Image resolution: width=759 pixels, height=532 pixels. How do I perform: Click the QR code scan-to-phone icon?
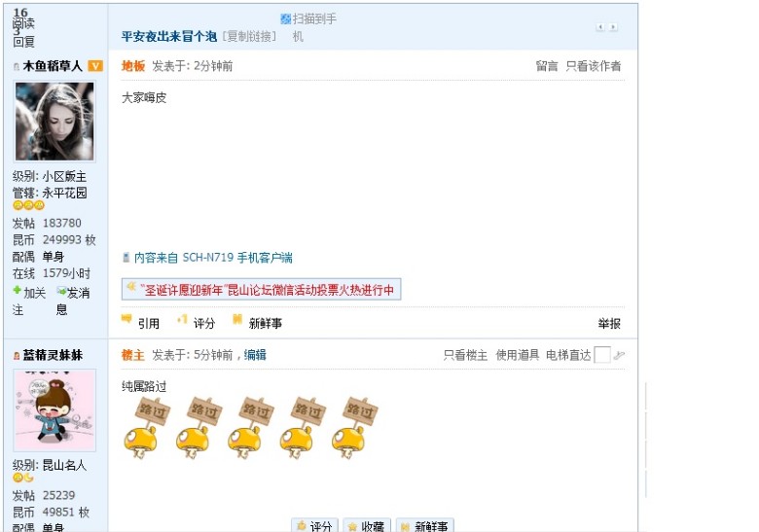coord(285,18)
